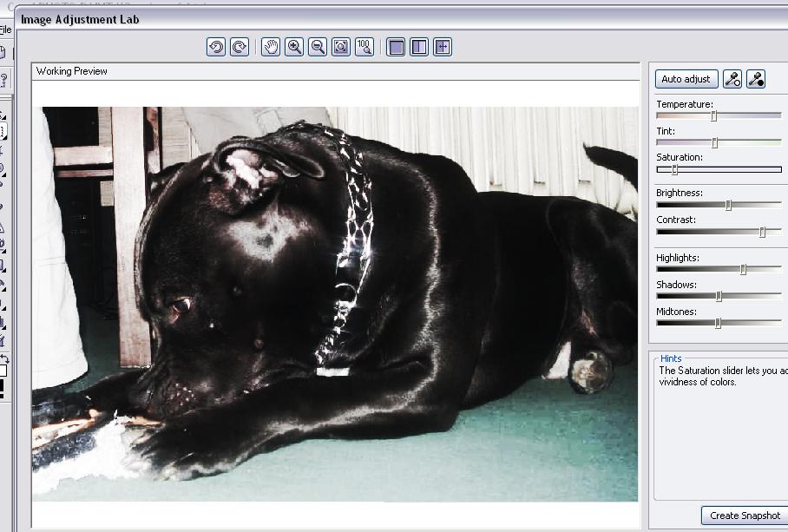Select the Pan hand tool
The height and width of the screenshot is (532, 788).
[x=271, y=47]
